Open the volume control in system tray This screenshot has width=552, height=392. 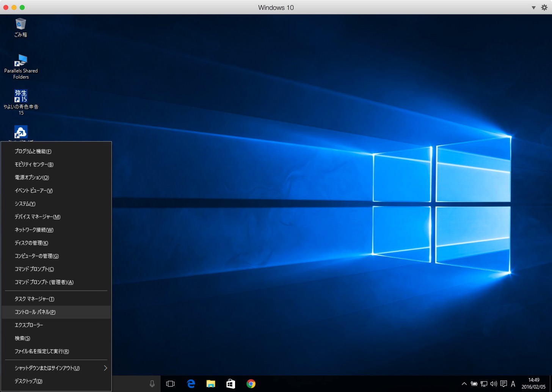(494, 384)
